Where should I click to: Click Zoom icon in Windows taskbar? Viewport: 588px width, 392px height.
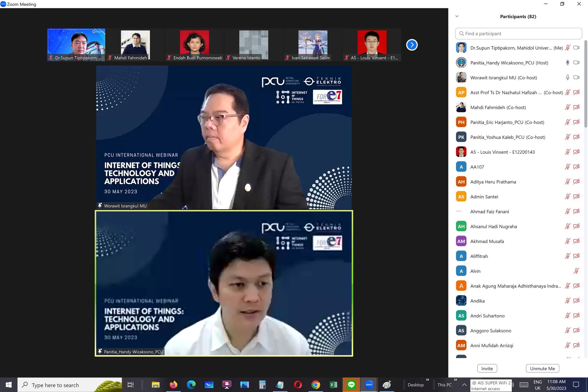[x=369, y=385]
